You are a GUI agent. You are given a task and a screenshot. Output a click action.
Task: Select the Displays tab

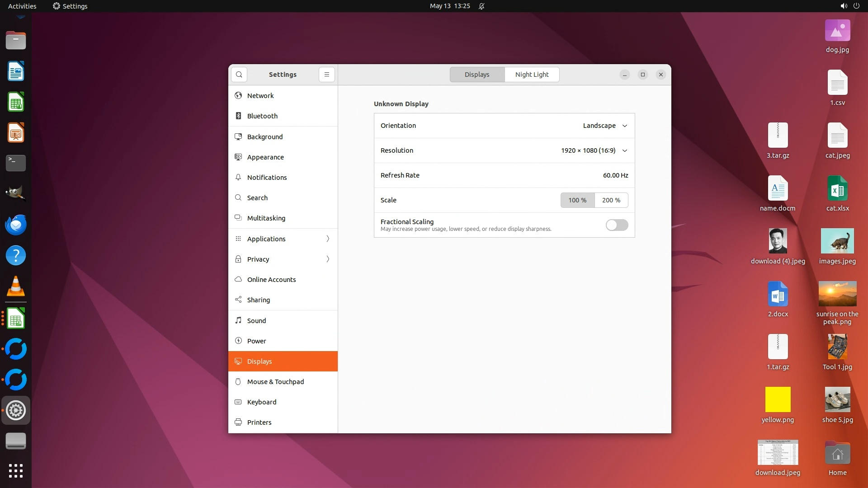(477, 75)
